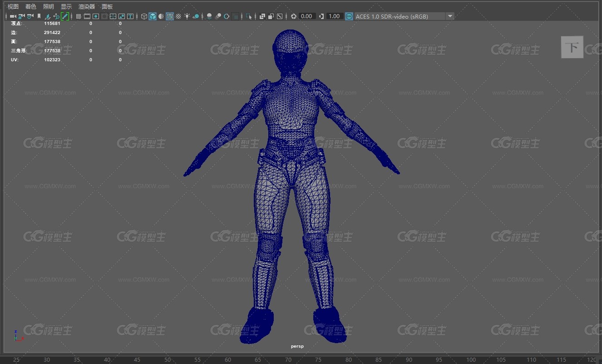Open the 渲染器 menu

coord(87,6)
